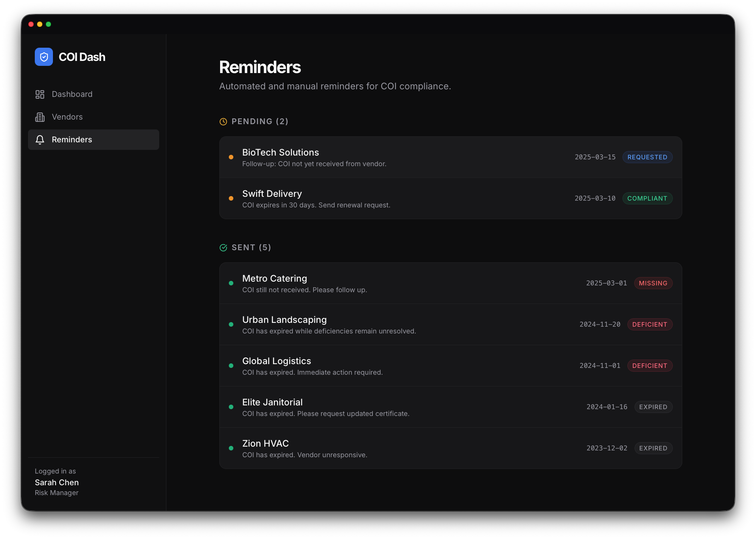Click Sarah Chen in the user info area

(56, 482)
